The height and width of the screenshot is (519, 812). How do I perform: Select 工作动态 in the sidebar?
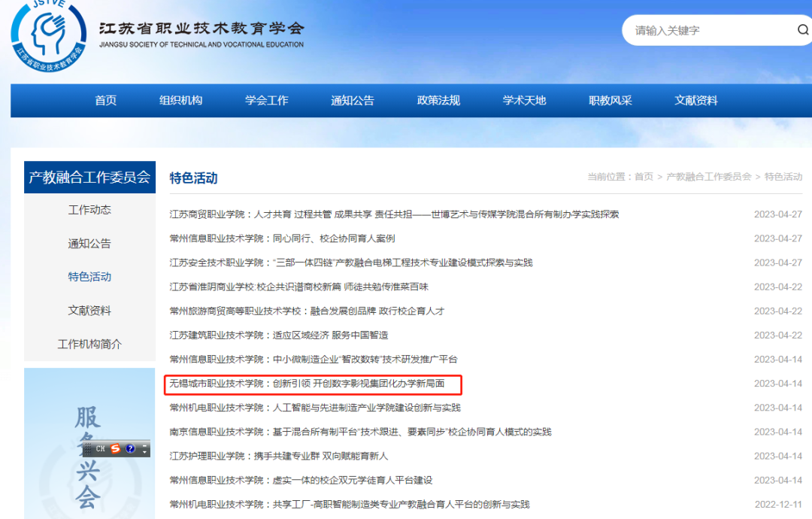(x=89, y=210)
